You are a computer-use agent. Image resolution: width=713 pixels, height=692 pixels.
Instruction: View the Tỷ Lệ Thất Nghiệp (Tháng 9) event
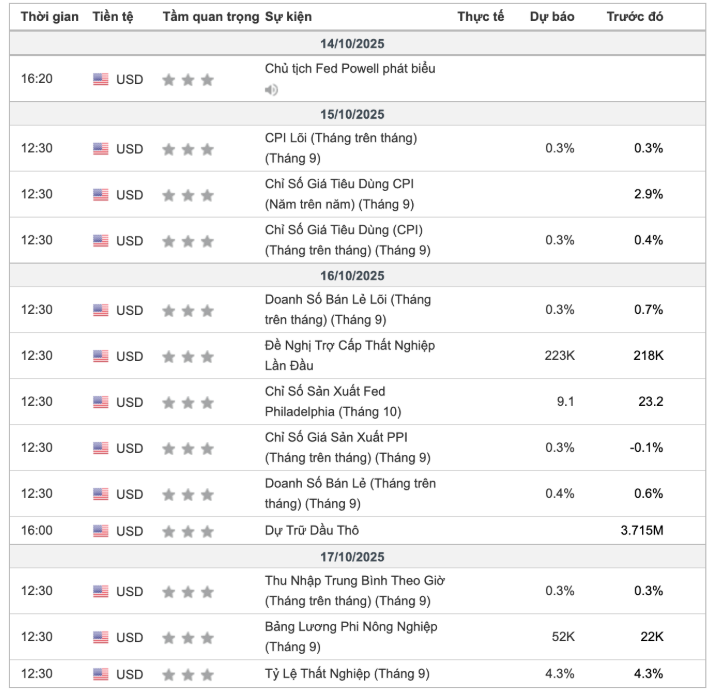pyautogui.click(x=347, y=673)
